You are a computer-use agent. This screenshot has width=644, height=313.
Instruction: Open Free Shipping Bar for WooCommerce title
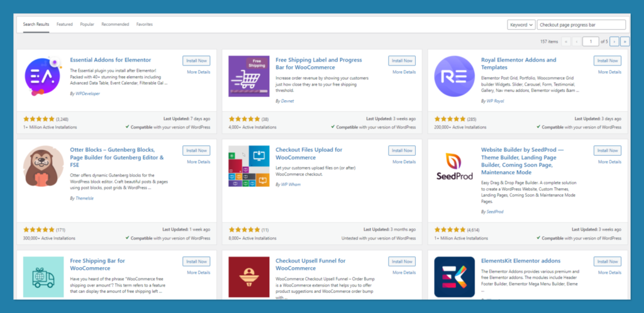97,265
